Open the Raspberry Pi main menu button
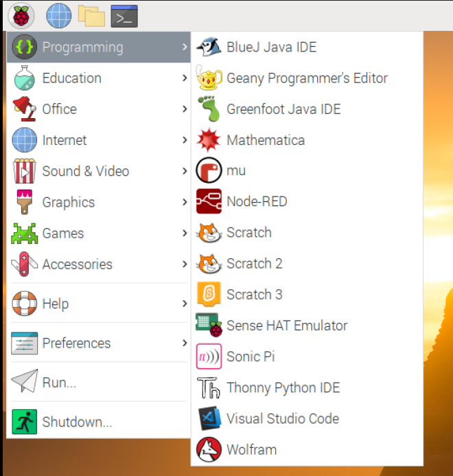This screenshot has width=453, height=476. click(x=21, y=16)
